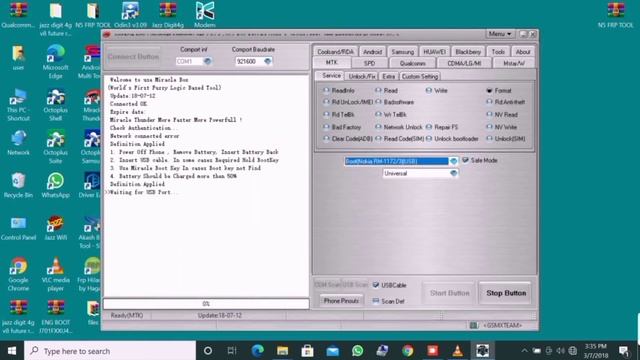Switch to the Android tab

[x=372, y=52]
